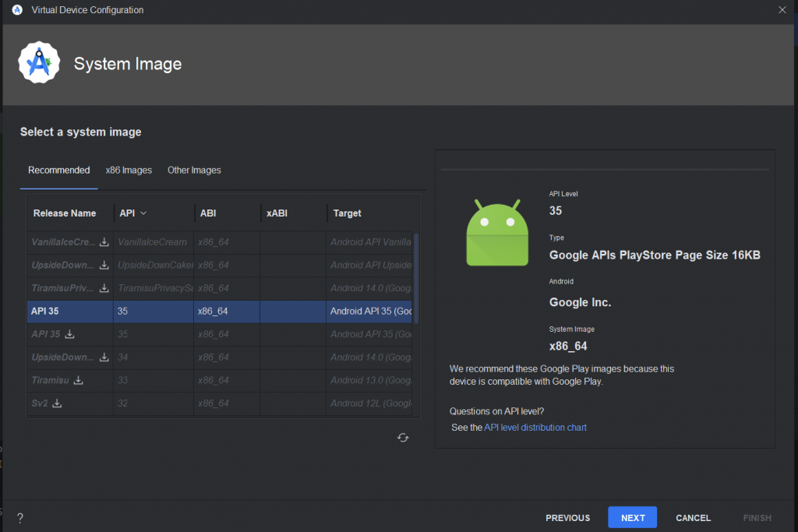Sort by API using the column chevron
798x532 pixels.
point(143,213)
